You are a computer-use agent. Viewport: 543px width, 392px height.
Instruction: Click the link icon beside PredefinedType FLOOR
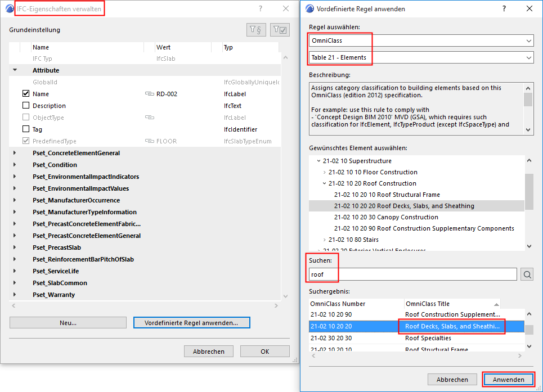pos(149,141)
